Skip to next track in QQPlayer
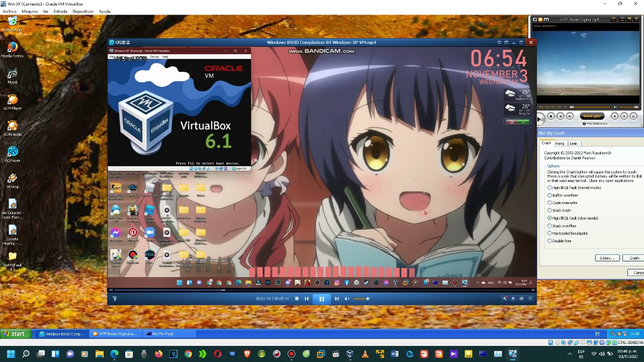 pyautogui.click(x=337, y=299)
